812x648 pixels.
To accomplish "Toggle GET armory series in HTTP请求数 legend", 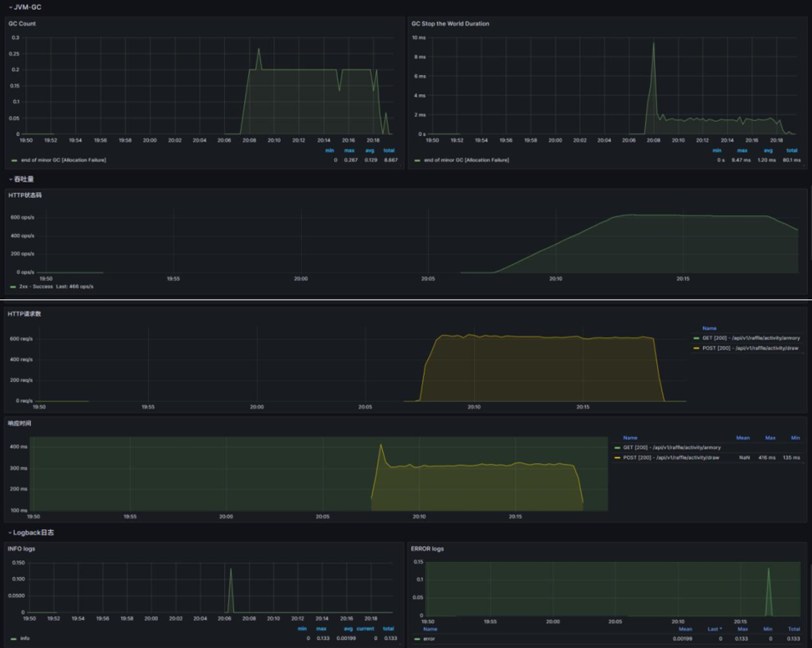I will (x=751, y=338).
